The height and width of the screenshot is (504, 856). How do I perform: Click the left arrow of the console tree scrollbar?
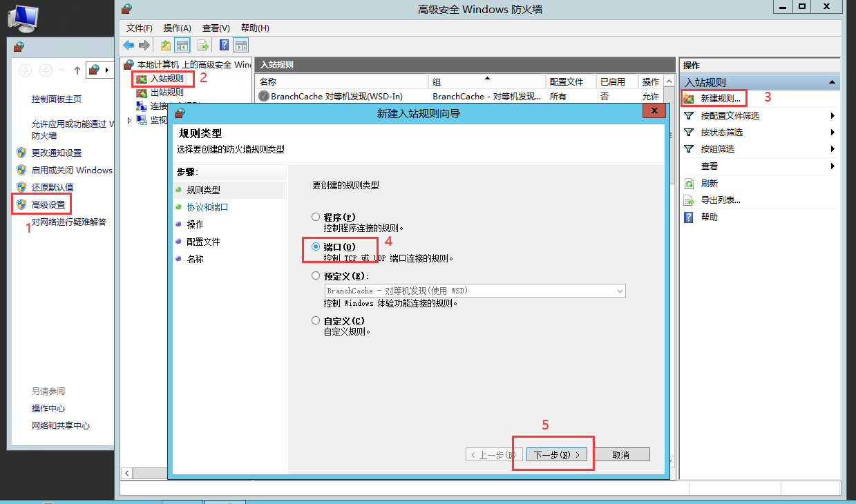click(x=126, y=473)
